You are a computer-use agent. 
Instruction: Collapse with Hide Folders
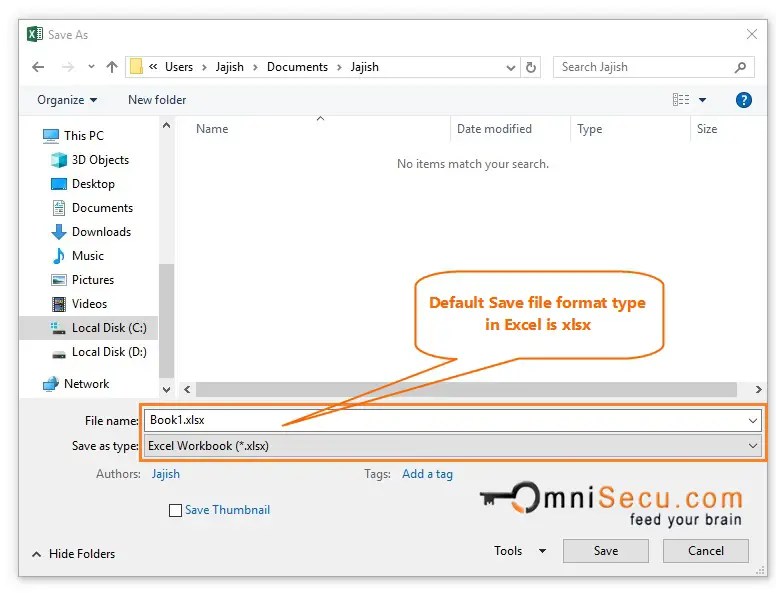73,554
